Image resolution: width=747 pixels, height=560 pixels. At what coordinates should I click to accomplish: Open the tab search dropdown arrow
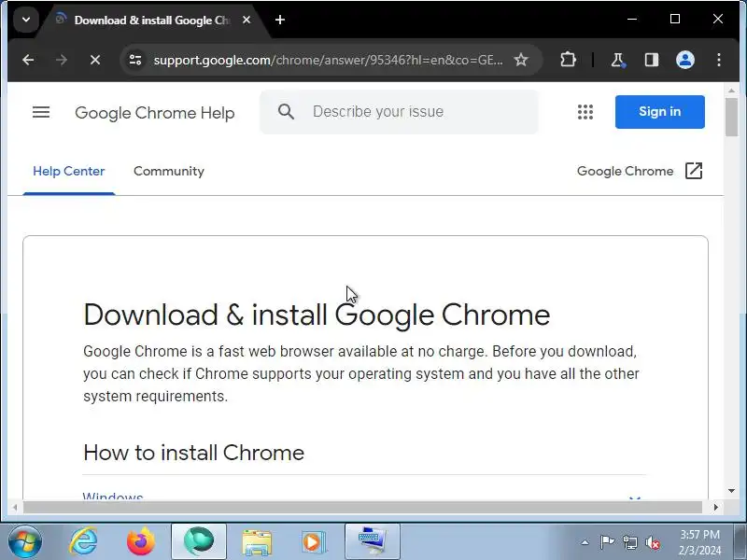tap(26, 20)
